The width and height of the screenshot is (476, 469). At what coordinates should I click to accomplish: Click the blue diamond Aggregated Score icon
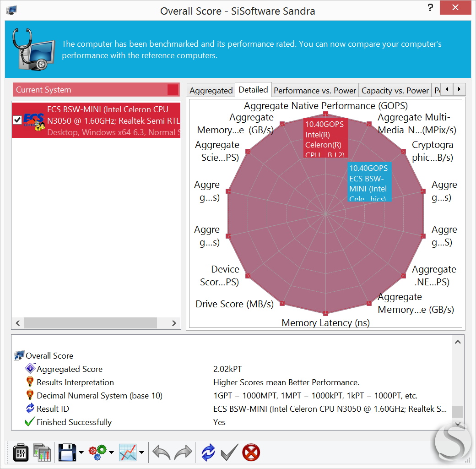pos(30,368)
